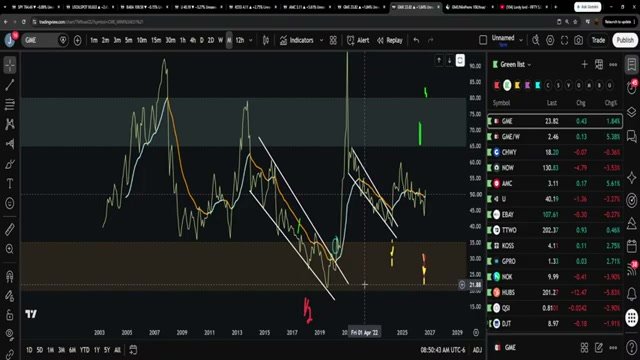Open the timezone clock 08:50:43 UTC-6
This screenshot has width=640, height=360.
pos(443,350)
